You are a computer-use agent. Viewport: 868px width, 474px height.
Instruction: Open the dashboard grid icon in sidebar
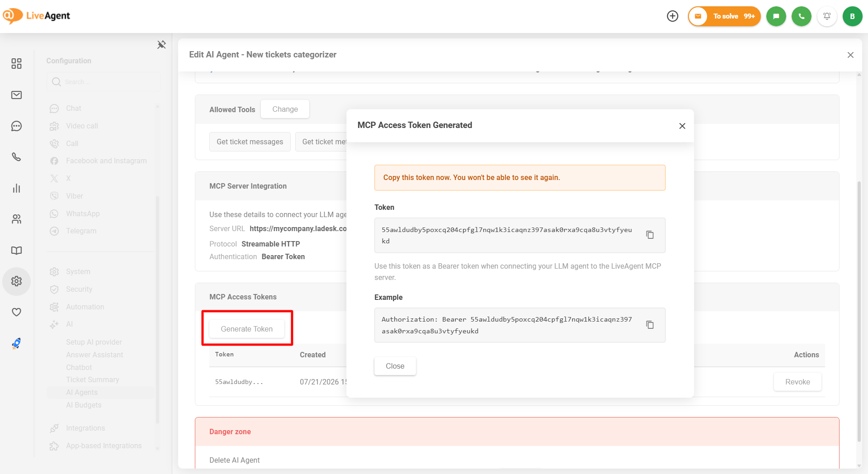pos(16,63)
